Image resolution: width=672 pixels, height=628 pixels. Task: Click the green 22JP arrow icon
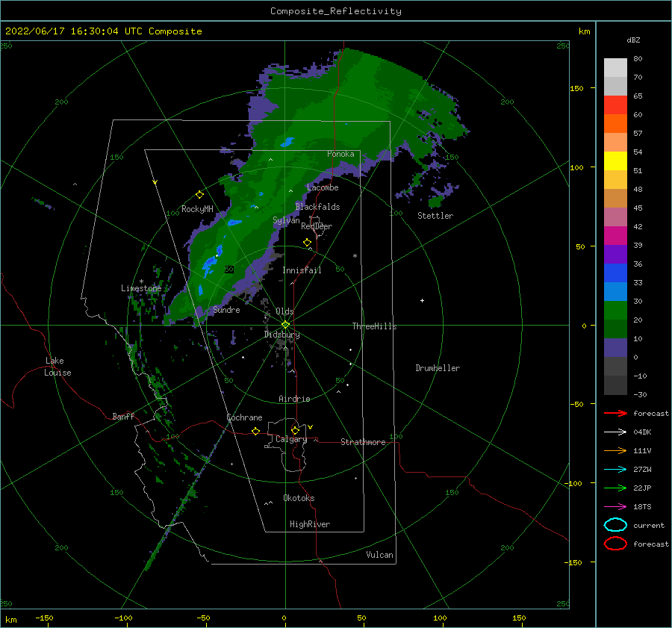point(615,488)
